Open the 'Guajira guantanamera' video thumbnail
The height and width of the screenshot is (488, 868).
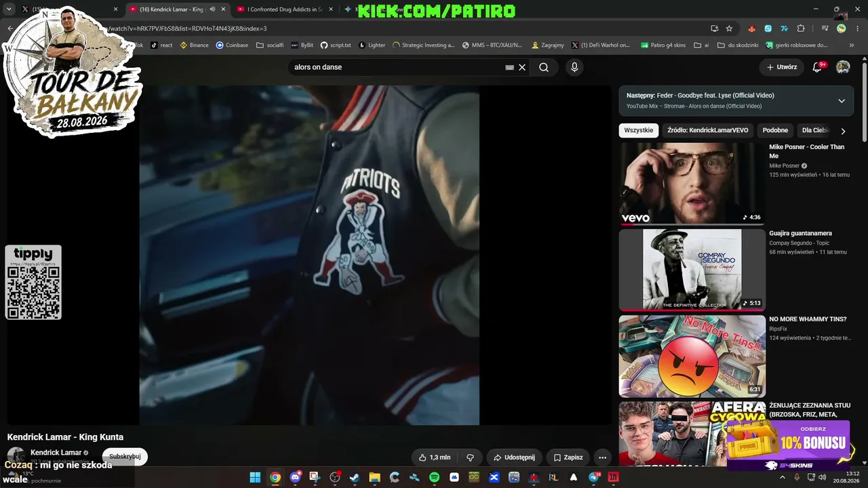[692, 270]
